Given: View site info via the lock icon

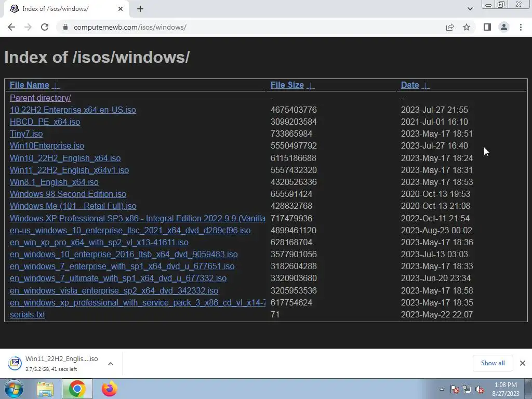Looking at the screenshot, I should pos(65,27).
